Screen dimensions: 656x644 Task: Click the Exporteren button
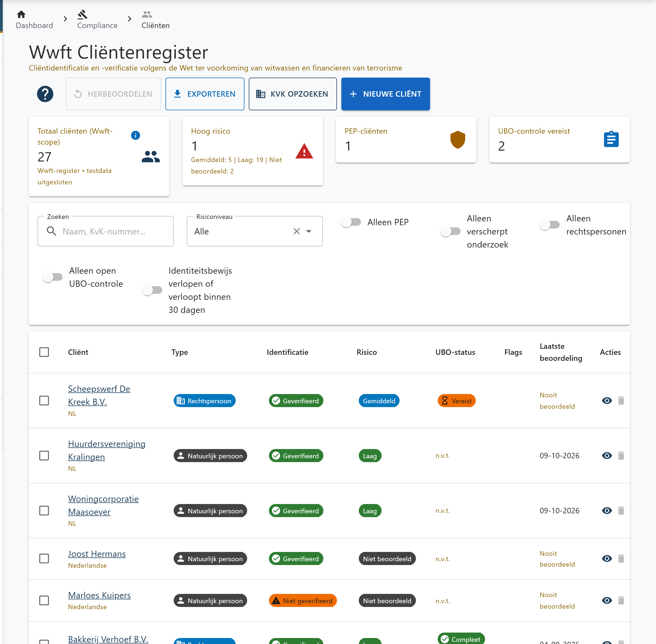coord(205,94)
